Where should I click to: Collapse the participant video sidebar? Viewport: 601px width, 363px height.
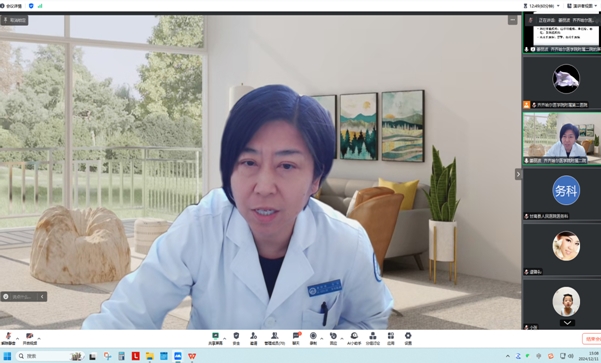518,174
